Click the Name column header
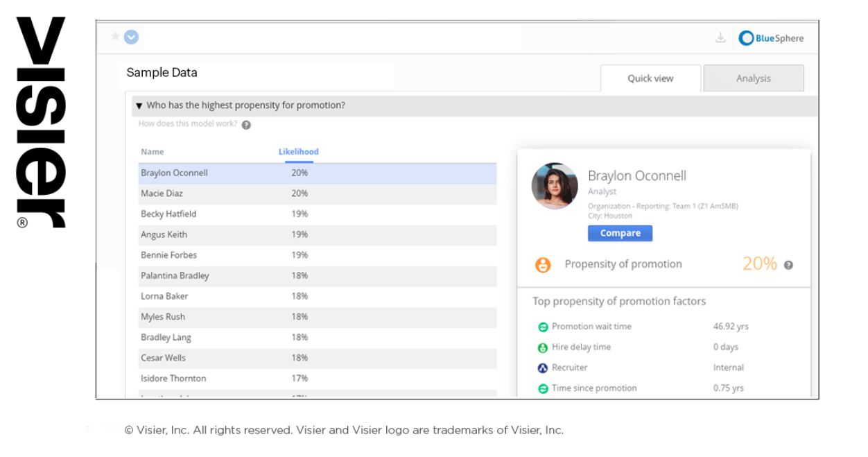The image size is (868, 457). [153, 152]
